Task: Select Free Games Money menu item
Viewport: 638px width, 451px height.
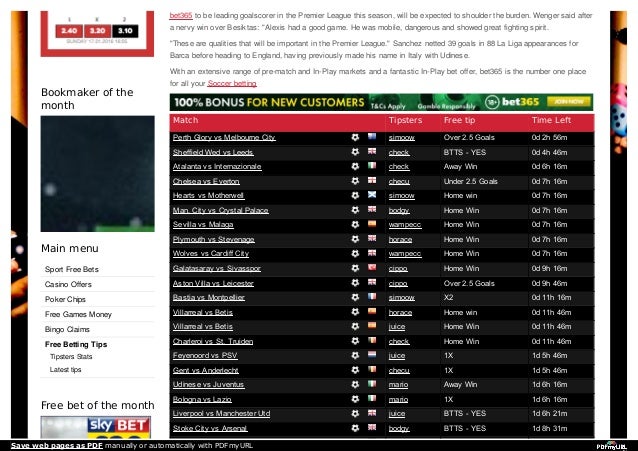Action: 78,314
